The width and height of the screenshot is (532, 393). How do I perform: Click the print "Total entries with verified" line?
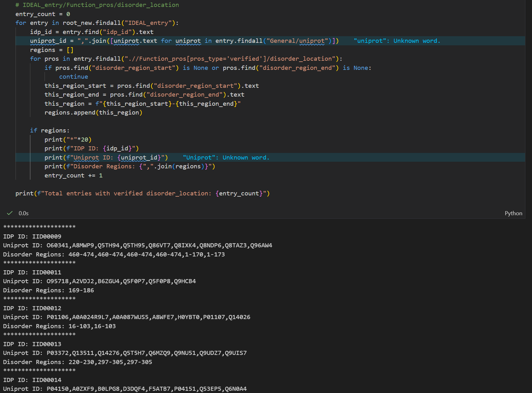click(x=143, y=194)
